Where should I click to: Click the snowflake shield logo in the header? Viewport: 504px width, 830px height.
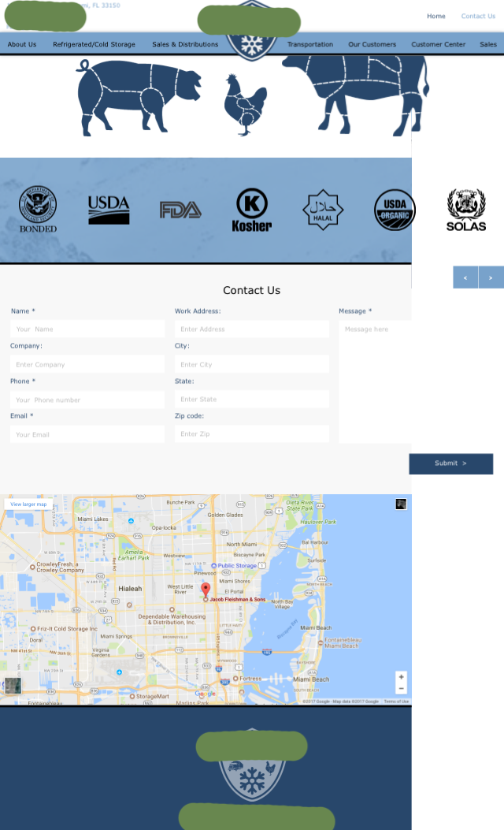[x=252, y=46]
